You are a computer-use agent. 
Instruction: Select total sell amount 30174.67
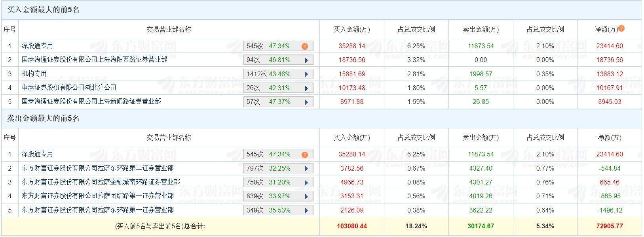coord(481,226)
